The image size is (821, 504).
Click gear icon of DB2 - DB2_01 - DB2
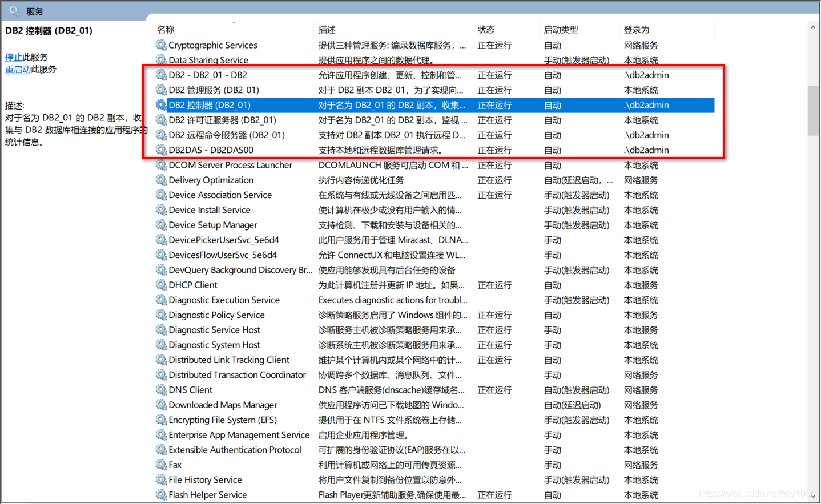click(161, 75)
